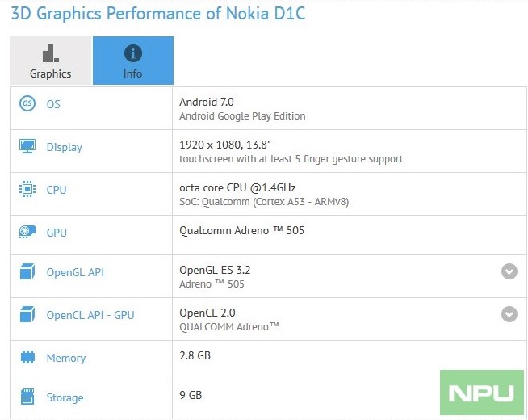Switch to the Graphics tab
Viewport: 528px width, 420px height.
click(x=51, y=61)
